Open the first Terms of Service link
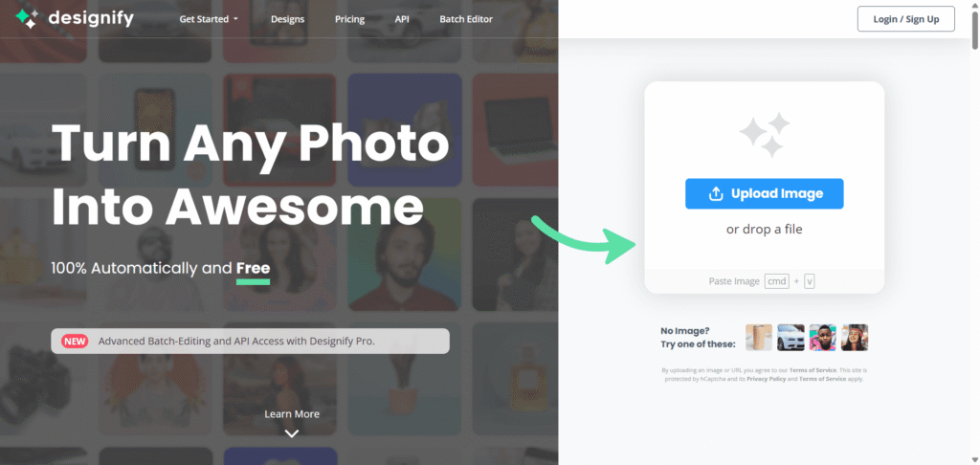This screenshot has height=465, width=980. pos(813,370)
